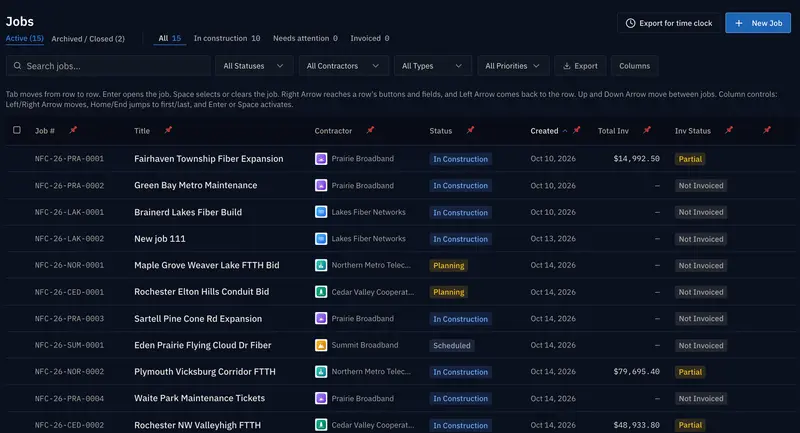
Task: Toggle the select-all checkbox in table header
Action: click(17, 130)
